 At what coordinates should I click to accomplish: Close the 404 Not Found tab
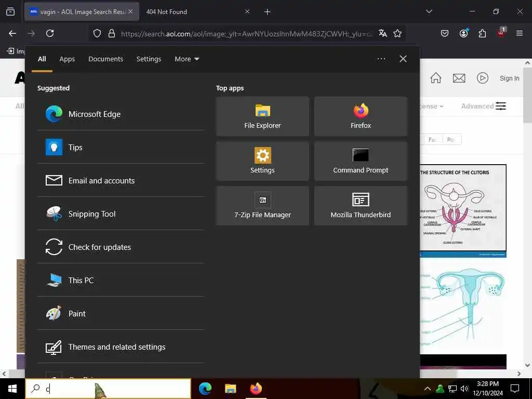[x=247, y=11]
